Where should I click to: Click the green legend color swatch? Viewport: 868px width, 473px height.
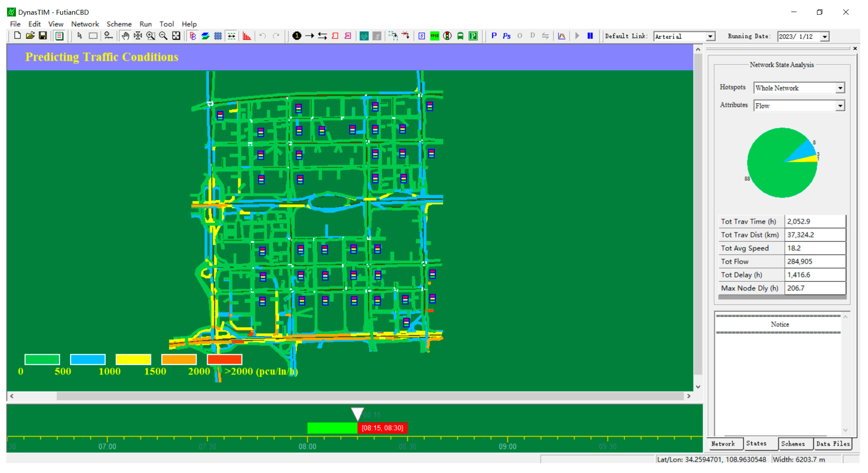42,359
